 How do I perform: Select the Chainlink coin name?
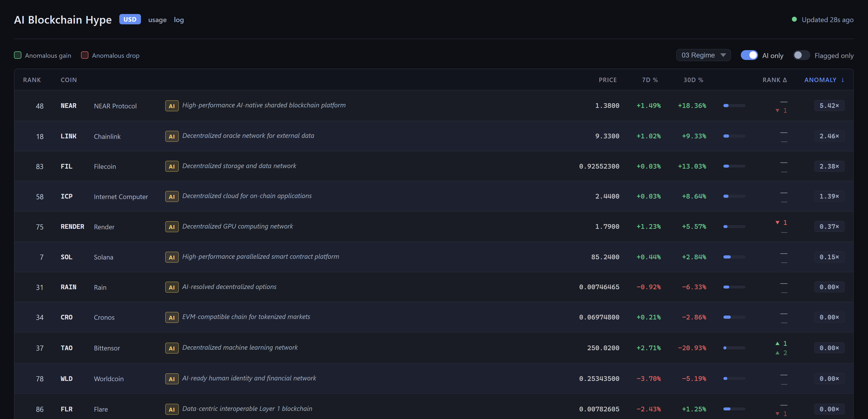[x=107, y=136]
